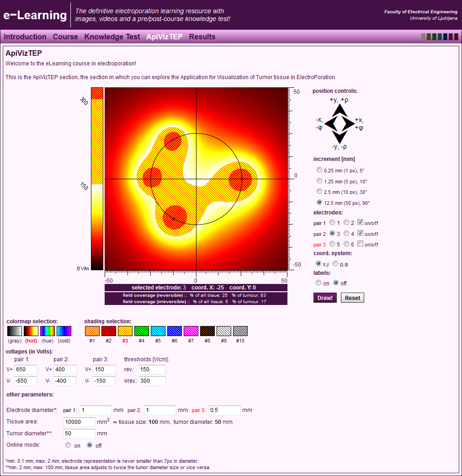Edit reversible threshold field
Viewport: 462px width, 476px height.
(152, 369)
